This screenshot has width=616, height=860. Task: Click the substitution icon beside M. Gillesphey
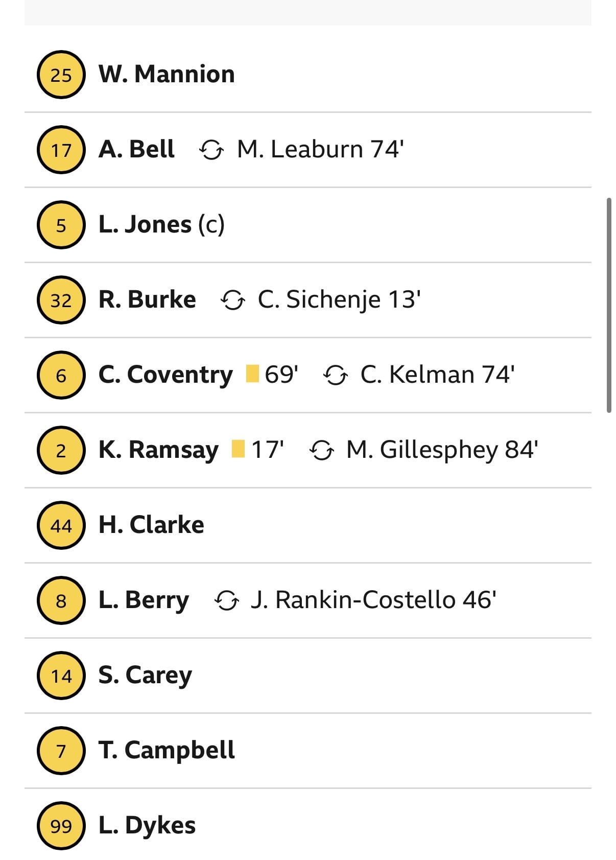coord(322,450)
